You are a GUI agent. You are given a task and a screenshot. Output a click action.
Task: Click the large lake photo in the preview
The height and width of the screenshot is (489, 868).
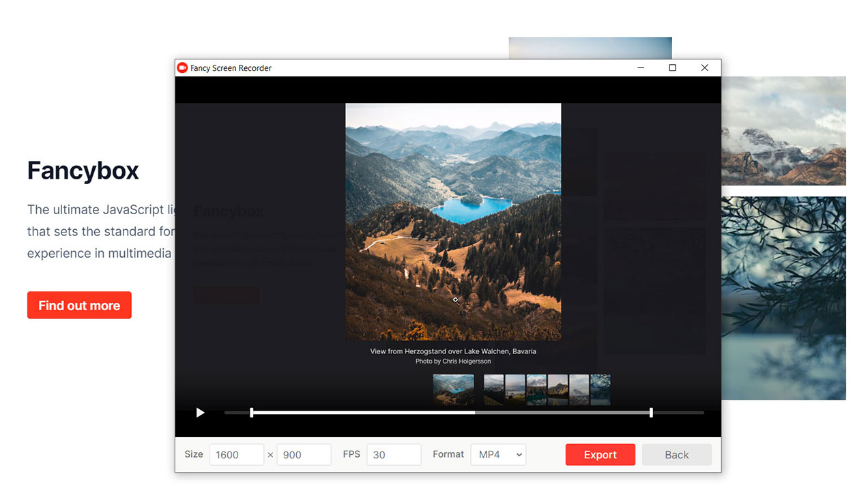pyautogui.click(x=453, y=222)
